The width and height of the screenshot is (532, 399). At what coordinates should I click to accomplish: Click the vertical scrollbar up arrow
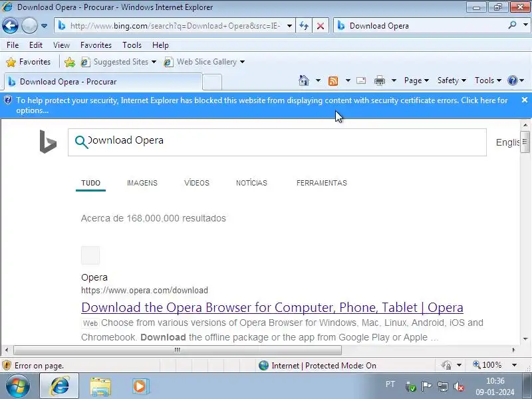(x=525, y=125)
